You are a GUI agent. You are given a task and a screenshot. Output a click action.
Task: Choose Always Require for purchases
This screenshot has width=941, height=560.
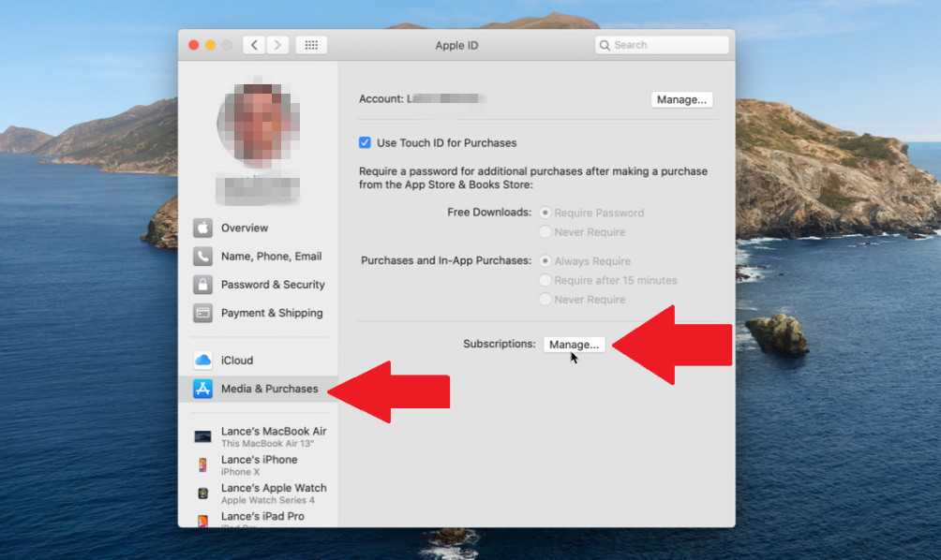(x=545, y=261)
